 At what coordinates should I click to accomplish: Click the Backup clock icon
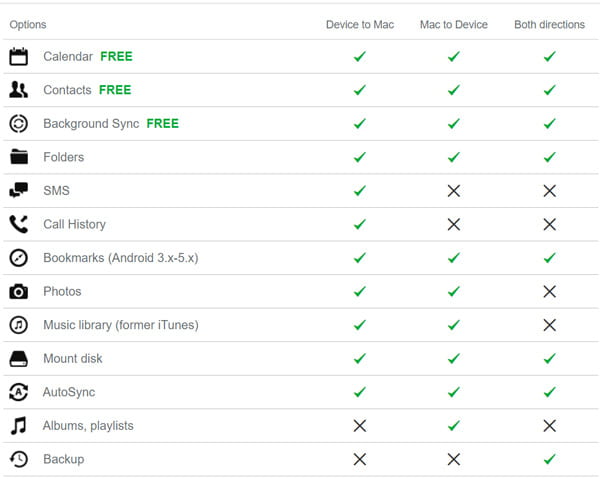pos(18,460)
